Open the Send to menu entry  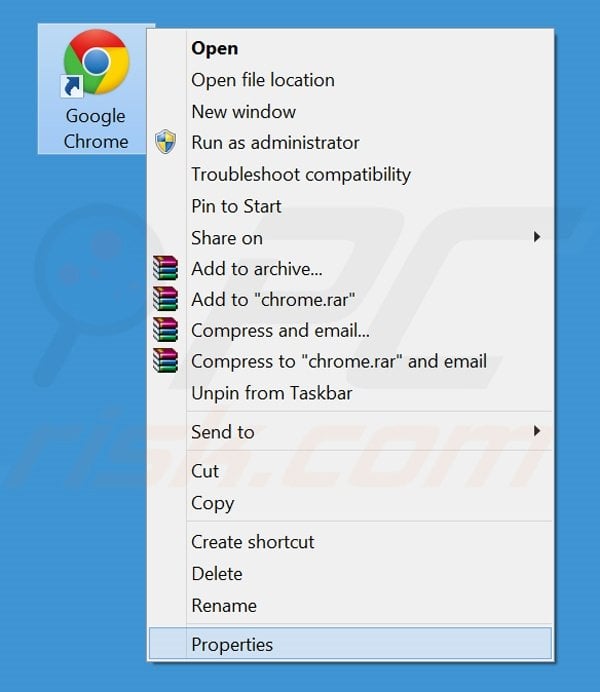point(351,432)
